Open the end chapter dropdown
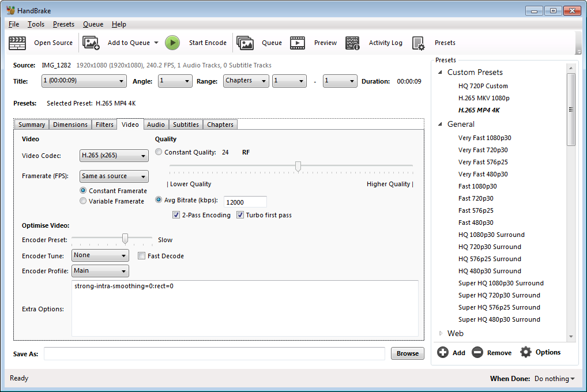Screen dimensions: 587x392 (x=340, y=81)
